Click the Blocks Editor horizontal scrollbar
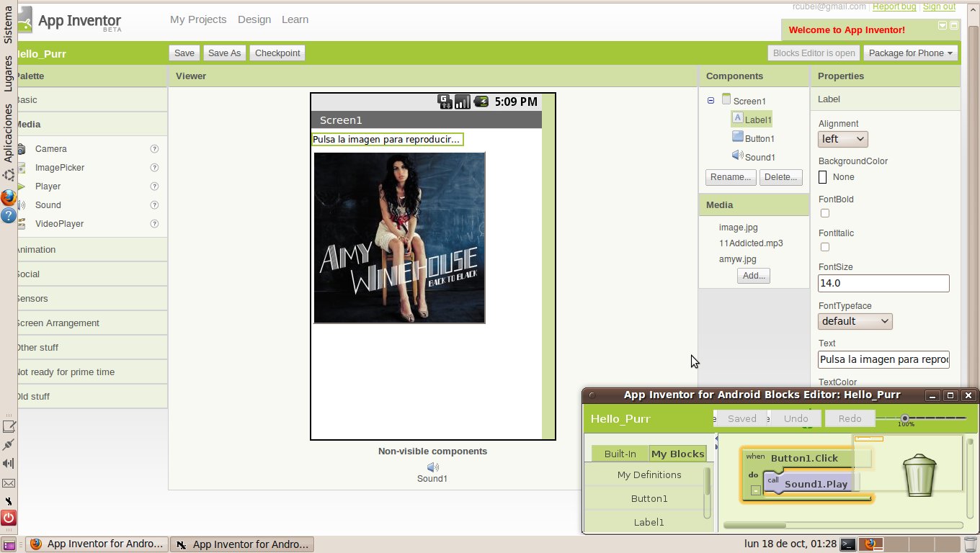Image resolution: width=980 pixels, height=553 pixels. (x=843, y=526)
